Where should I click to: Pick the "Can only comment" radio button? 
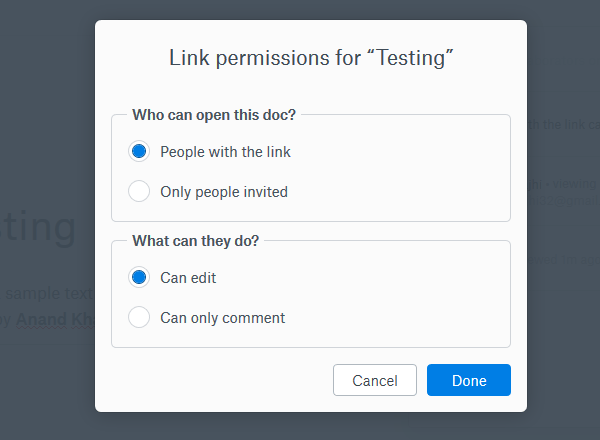point(140,318)
